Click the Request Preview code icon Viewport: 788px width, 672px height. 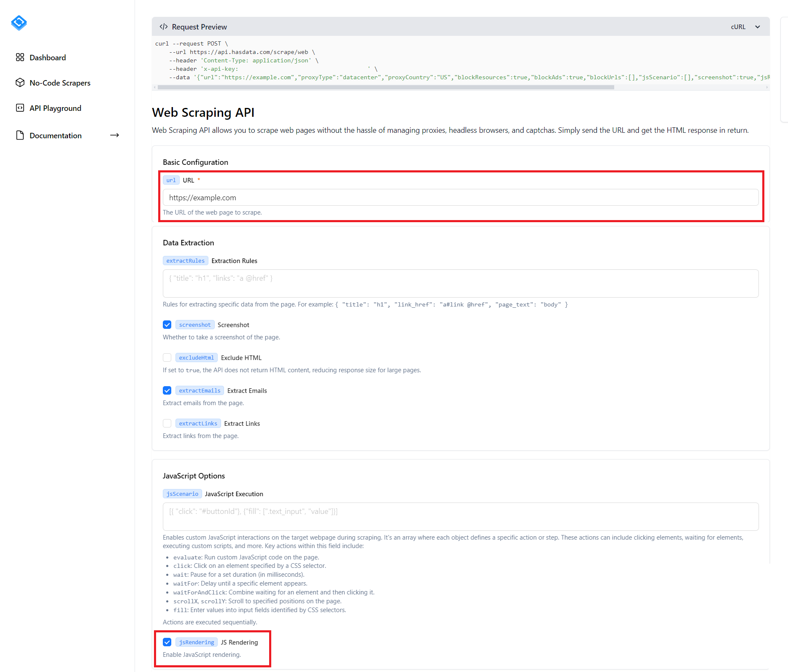pyautogui.click(x=164, y=27)
